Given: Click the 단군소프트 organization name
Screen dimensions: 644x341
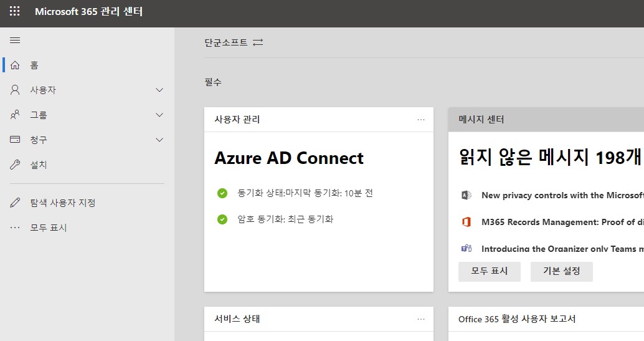Looking at the screenshot, I should (x=226, y=42).
